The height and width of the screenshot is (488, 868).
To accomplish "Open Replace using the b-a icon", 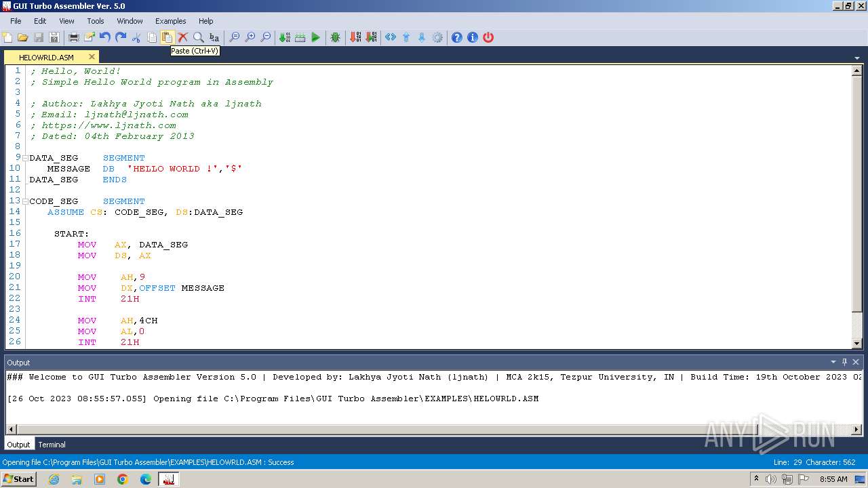I will (x=214, y=37).
